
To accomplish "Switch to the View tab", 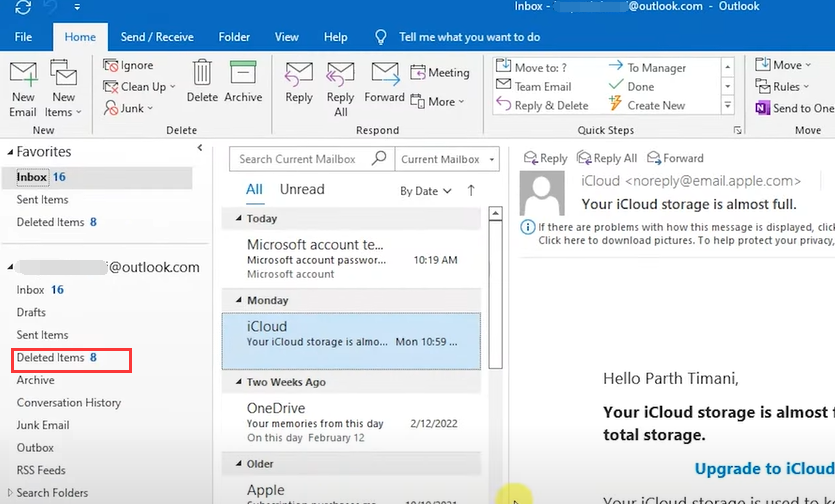I will (286, 37).
